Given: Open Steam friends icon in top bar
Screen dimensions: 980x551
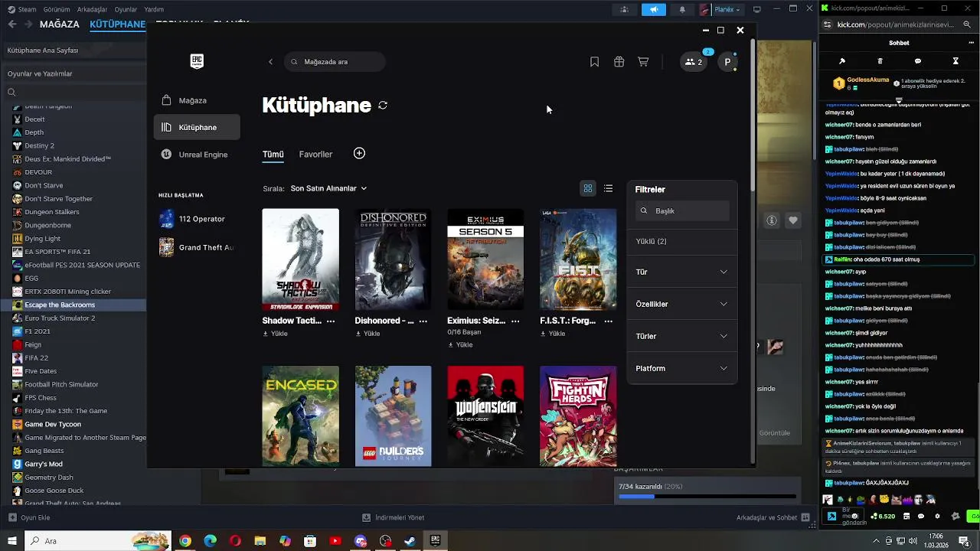Looking at the screenshot, I should point(625,9).
